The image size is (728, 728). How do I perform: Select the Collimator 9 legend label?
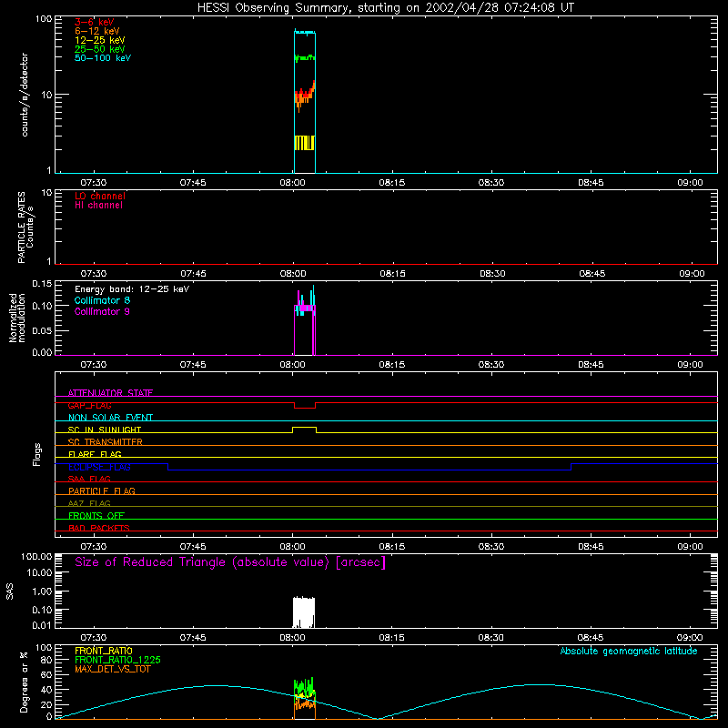[102, 311]
